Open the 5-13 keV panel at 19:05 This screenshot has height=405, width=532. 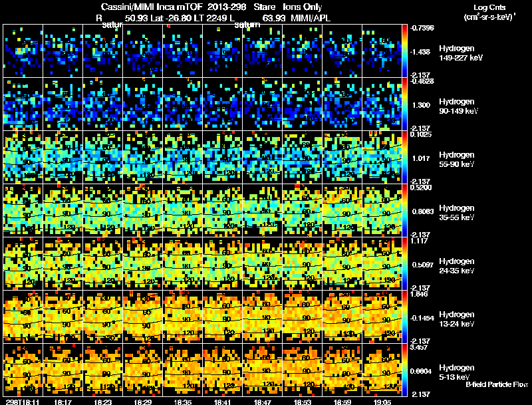382,370
